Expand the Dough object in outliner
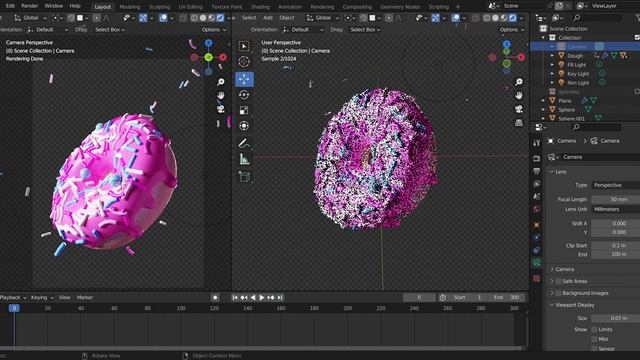 coord(552,56)
